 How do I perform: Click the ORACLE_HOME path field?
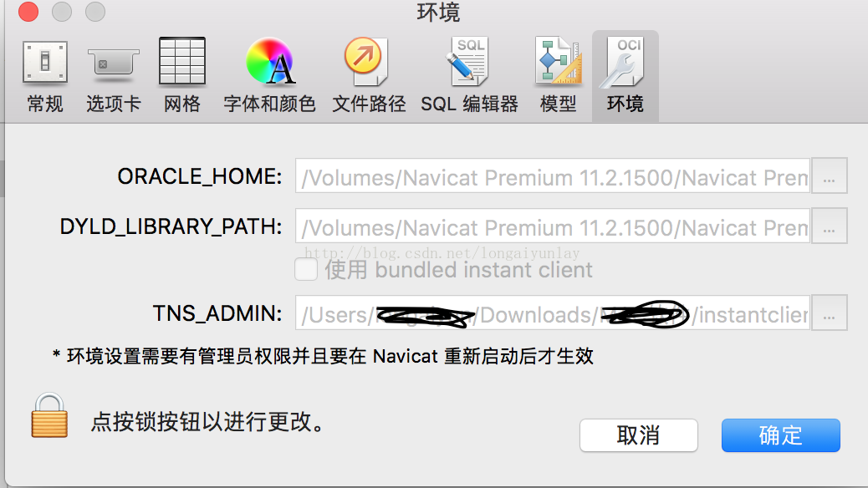pos(553,176)
